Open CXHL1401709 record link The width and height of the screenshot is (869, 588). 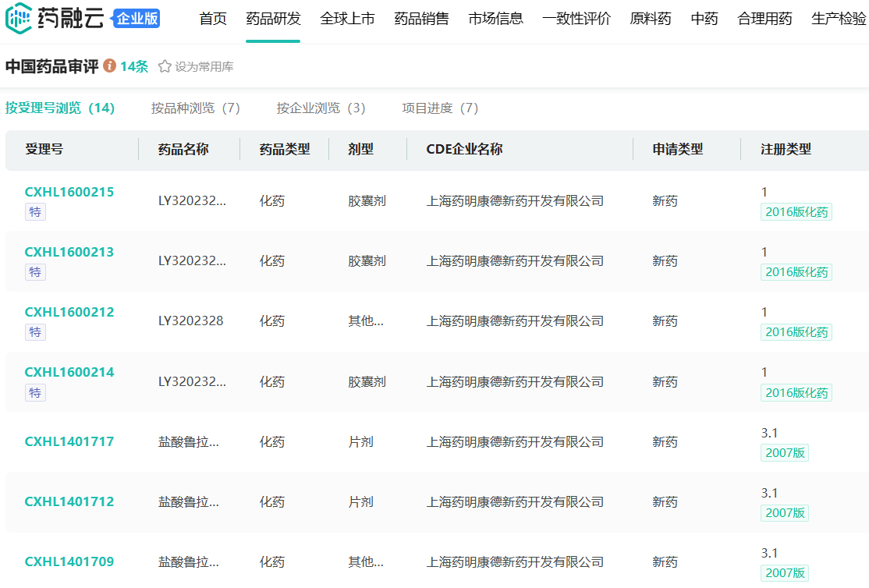69,561
